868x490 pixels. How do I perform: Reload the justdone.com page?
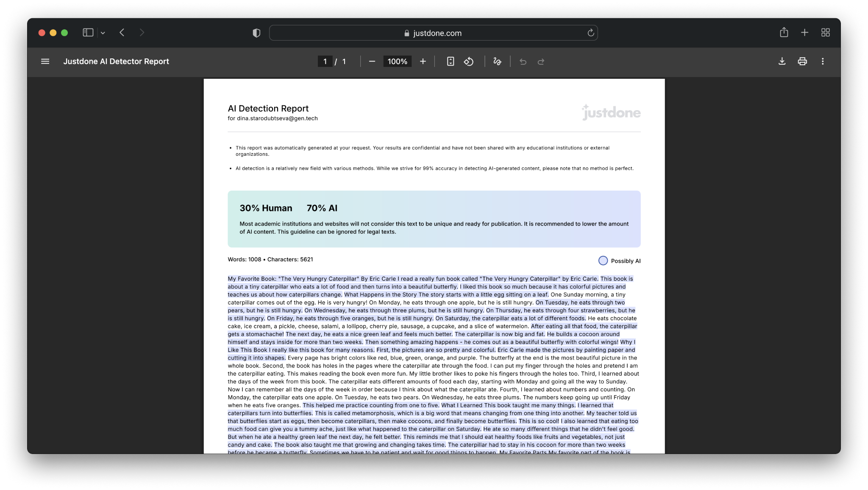point(590,33)
